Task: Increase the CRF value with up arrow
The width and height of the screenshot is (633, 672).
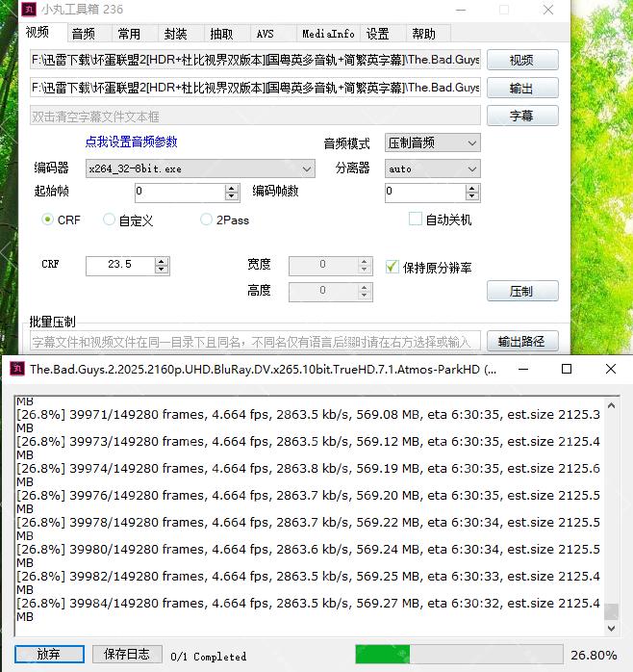Action: (162, 262)
